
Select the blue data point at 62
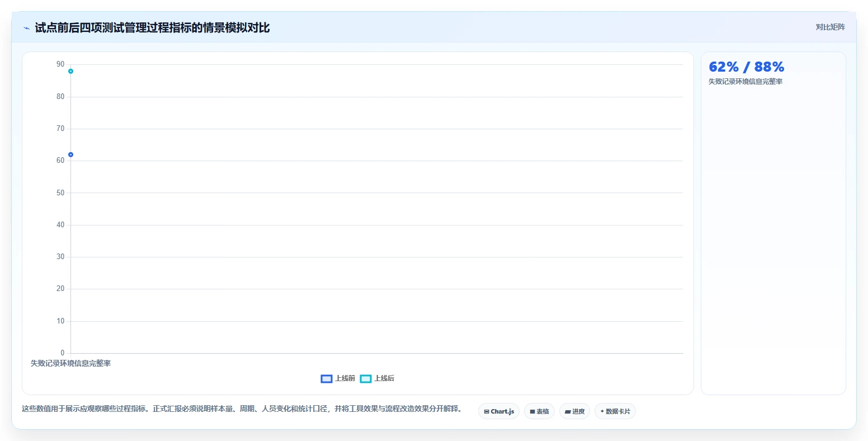(70, 154)
